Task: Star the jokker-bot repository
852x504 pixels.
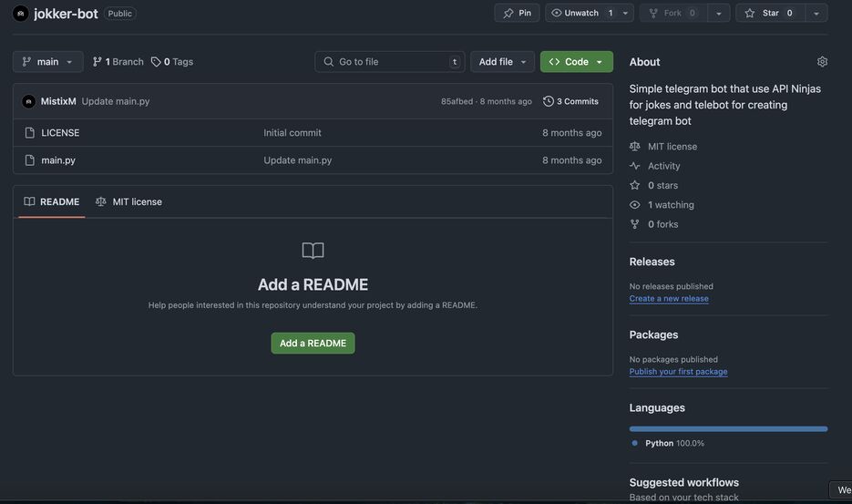Action: click(770, 13)
